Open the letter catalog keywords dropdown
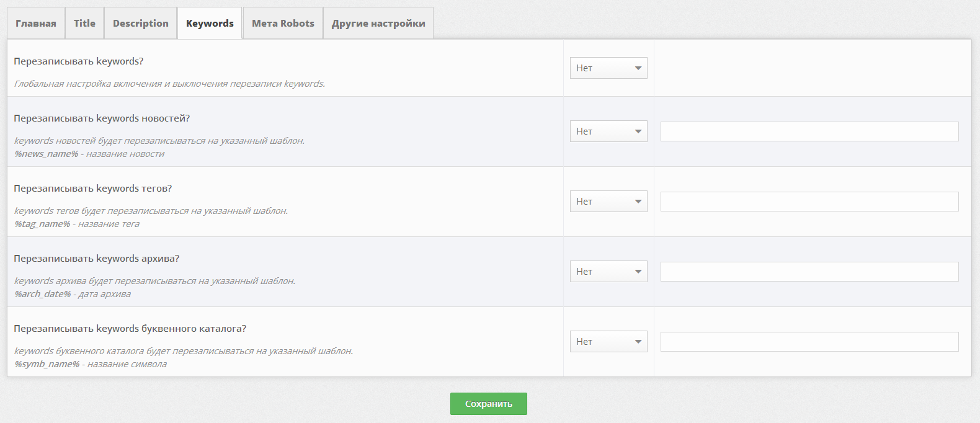This screenshot has width=980, height=423. tap(608, 342)
